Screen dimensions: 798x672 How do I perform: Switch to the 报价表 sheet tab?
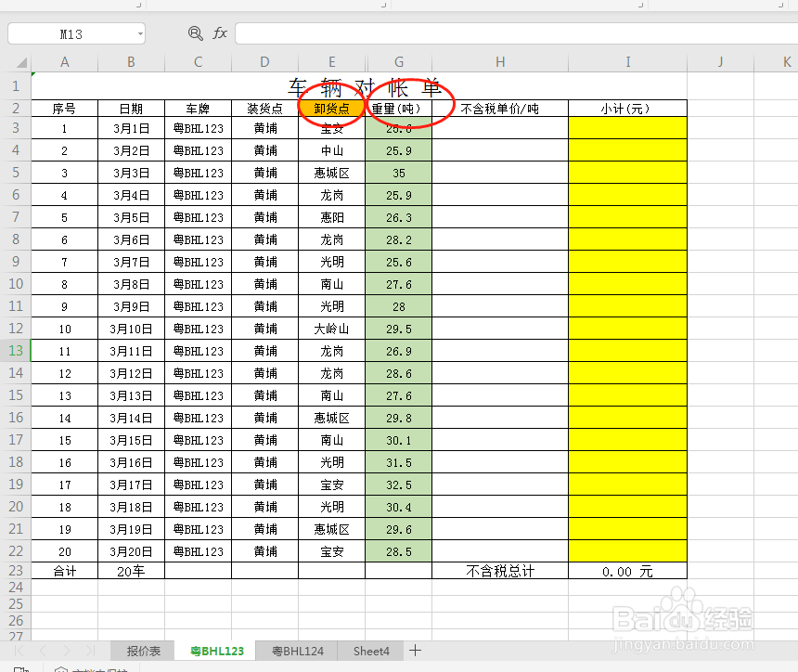point(144,652)
